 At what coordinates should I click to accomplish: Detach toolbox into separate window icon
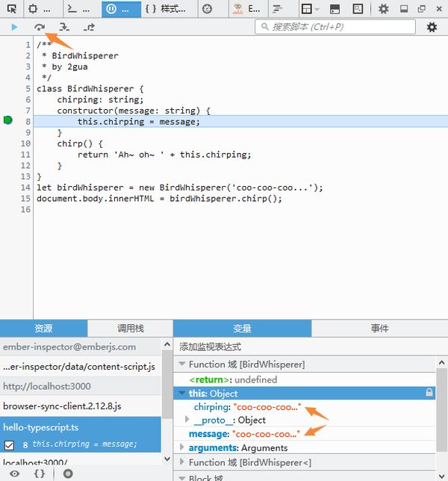click(x=422, y=9)
